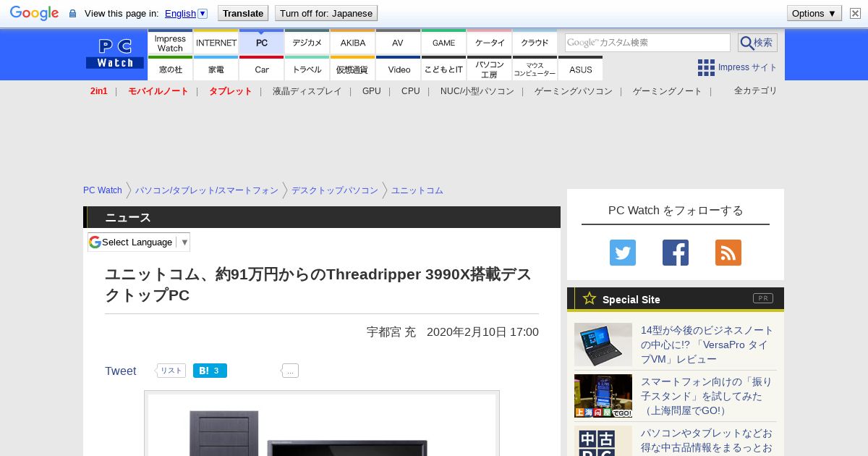This screenshot has width=868, height=456.
Task: Click the ゲーミングパソコン category link
Action: coord(574,91)
